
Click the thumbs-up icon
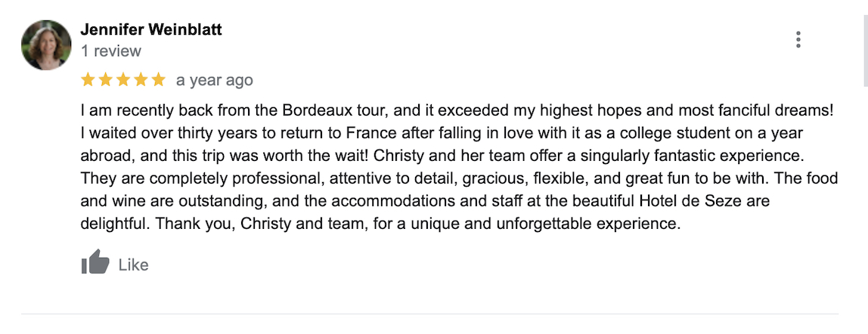95,261
